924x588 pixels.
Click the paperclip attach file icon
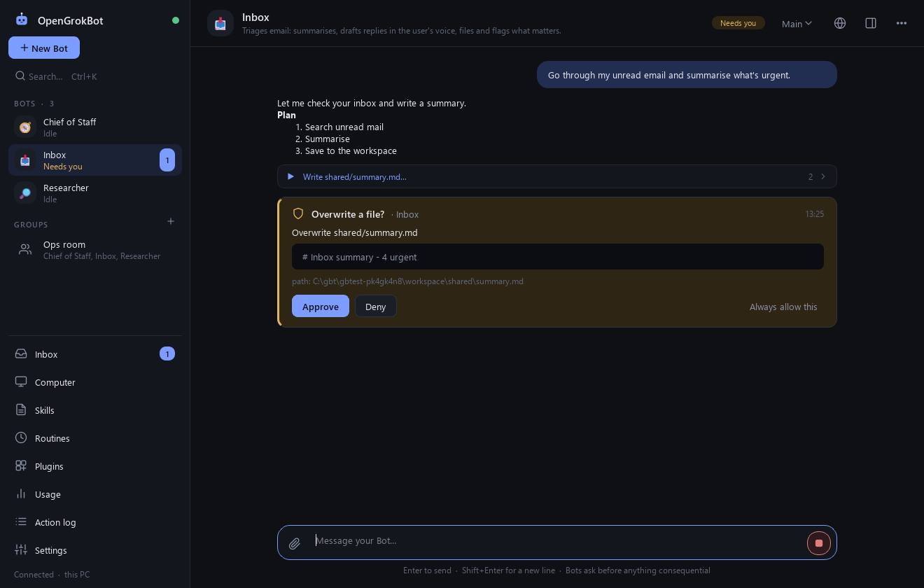(x=295, y=543)
